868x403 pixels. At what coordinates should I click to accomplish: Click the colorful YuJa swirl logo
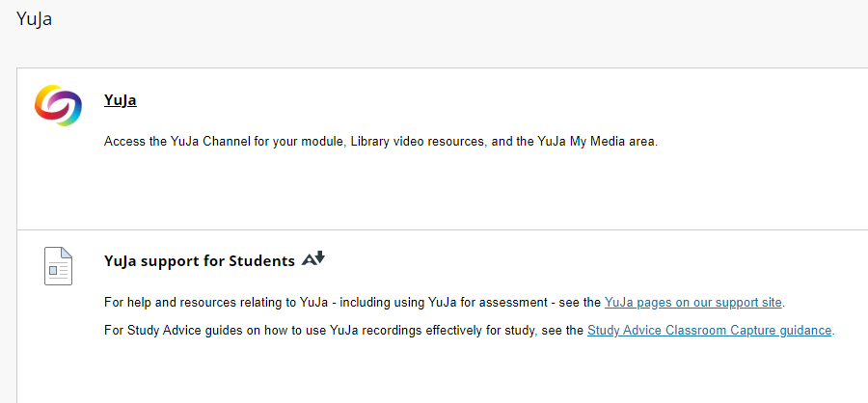coord(58,105)
